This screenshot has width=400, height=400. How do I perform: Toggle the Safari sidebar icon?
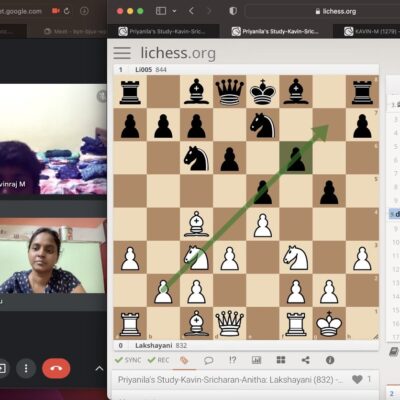coord(161,11)
